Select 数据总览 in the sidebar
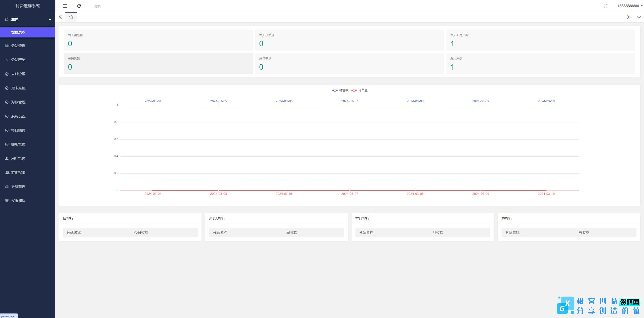Image resolution: width=644 pixels, height=318 pixels. point(18,32)
